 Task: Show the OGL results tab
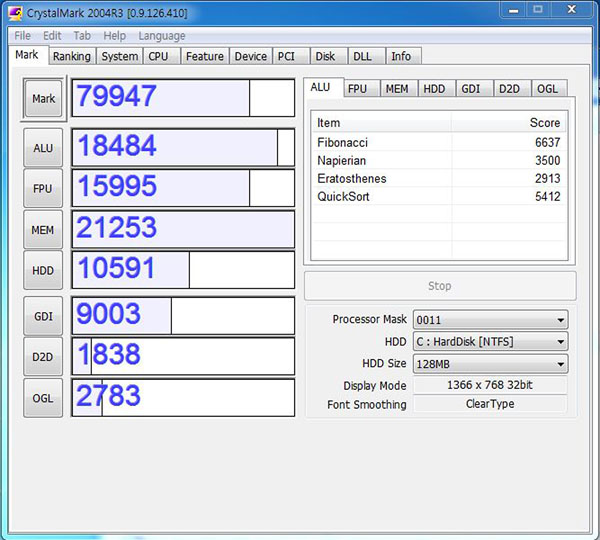547,89
